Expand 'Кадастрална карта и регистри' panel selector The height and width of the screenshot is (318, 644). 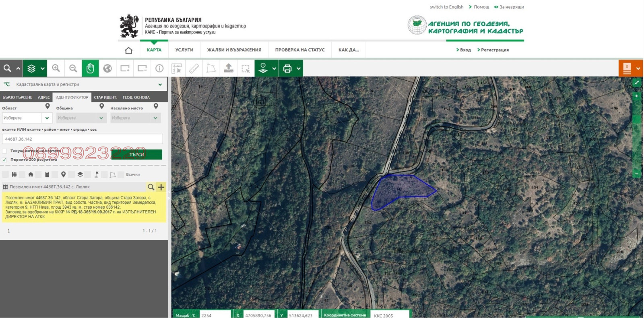pos(160,84)
